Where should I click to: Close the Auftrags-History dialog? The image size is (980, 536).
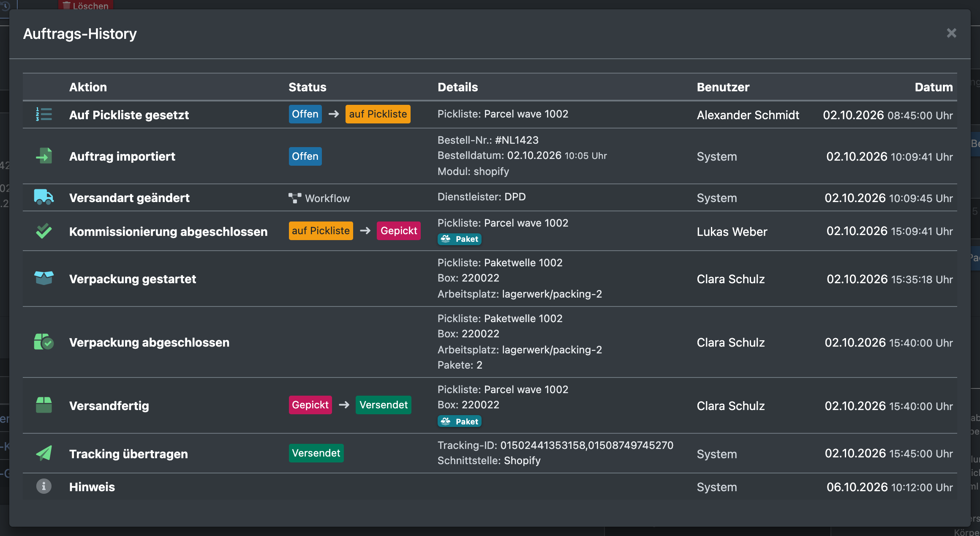951,33
